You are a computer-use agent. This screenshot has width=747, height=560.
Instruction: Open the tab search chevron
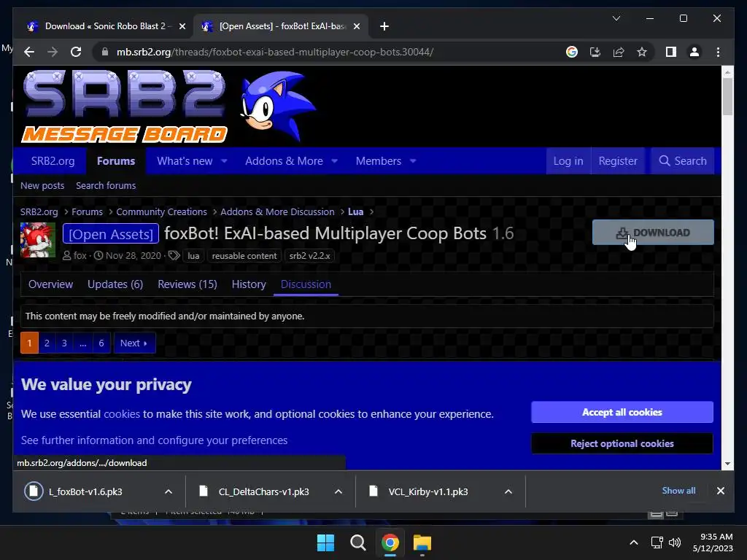(x=616, y=18)
